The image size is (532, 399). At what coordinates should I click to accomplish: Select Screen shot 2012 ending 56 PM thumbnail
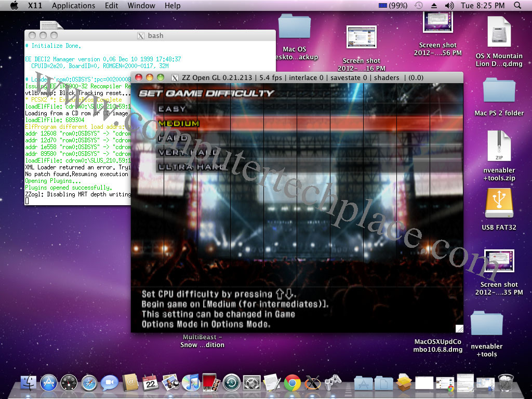point(437,22)
